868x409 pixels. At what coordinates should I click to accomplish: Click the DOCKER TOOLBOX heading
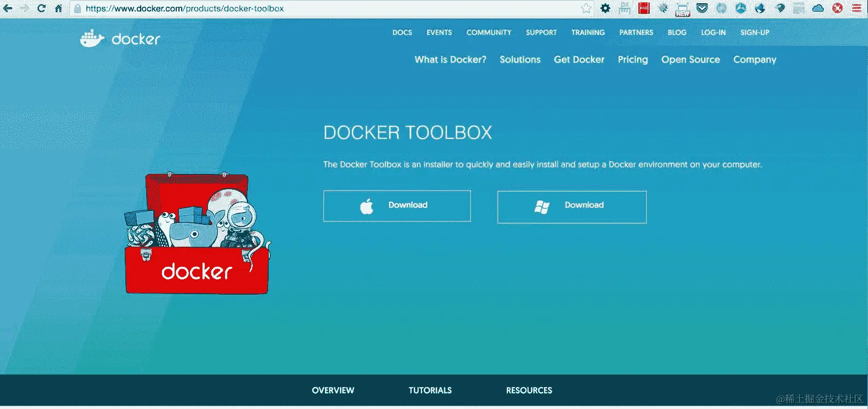coord(408,133)
